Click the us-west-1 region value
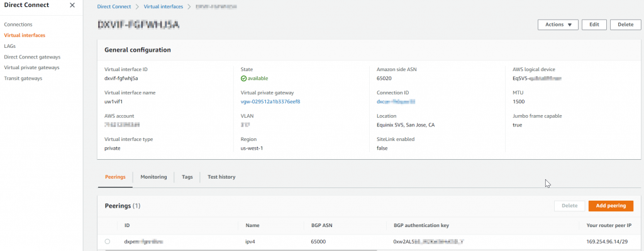 click(x=252, y=148)
